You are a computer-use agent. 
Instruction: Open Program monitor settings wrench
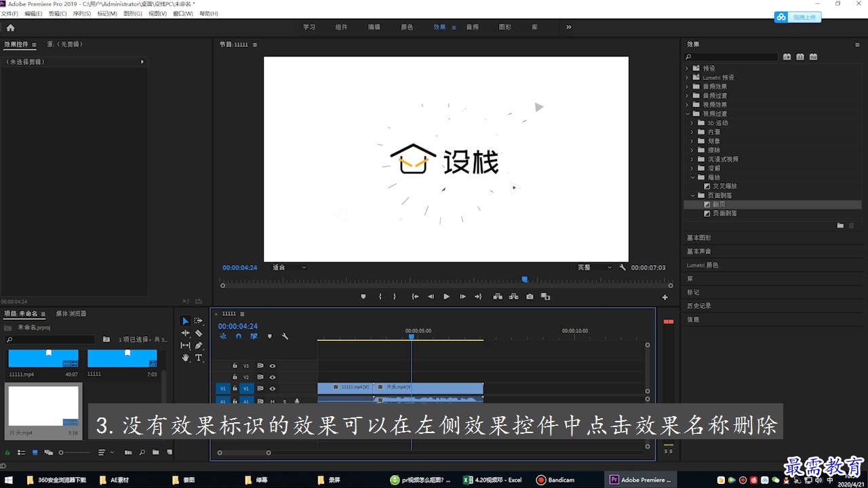(623, 268)
